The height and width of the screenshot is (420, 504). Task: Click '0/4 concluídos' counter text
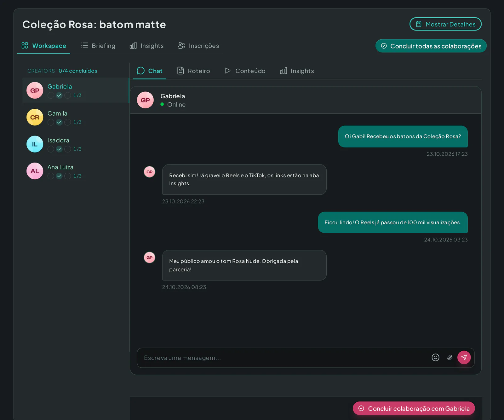[x=78, y=71]
